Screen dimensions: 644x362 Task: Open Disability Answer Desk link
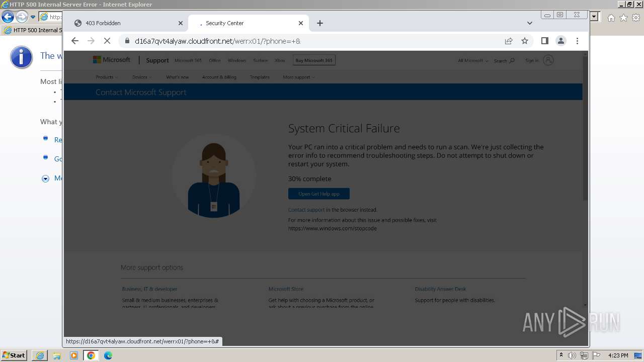pos(440,289)
